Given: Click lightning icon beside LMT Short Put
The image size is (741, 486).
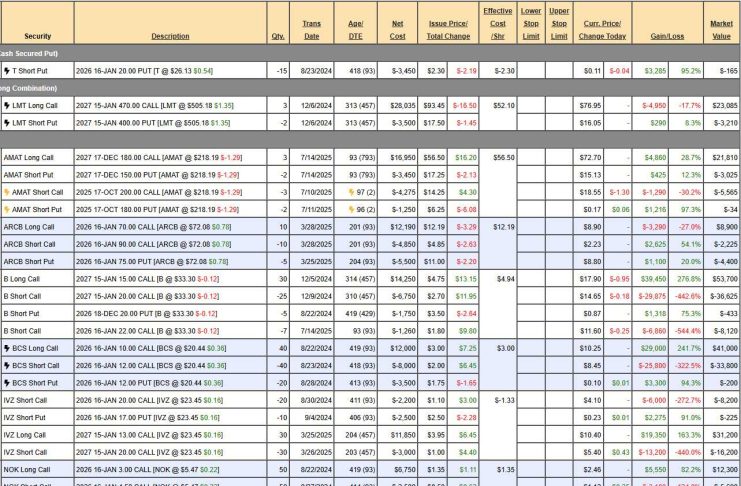Looking at the screenshot, I should [x=7, y=122].
